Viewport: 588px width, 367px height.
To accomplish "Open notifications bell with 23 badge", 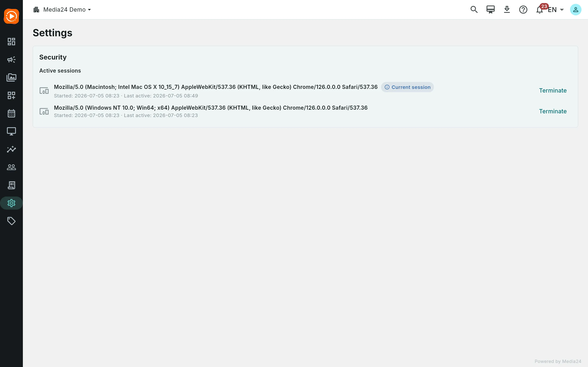I will pos(540,10).
